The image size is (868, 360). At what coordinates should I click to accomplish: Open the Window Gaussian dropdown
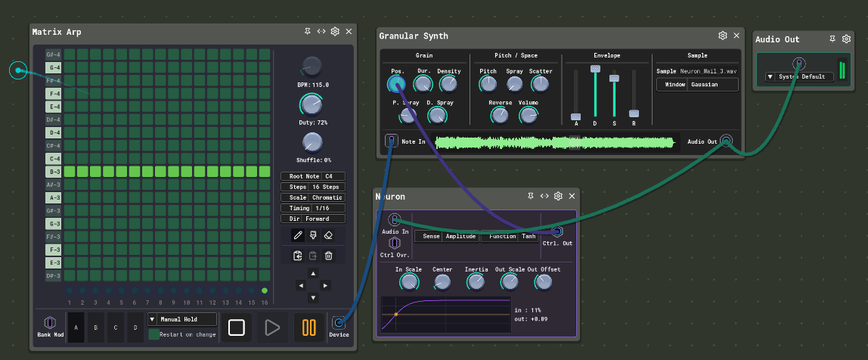point(697,85)
